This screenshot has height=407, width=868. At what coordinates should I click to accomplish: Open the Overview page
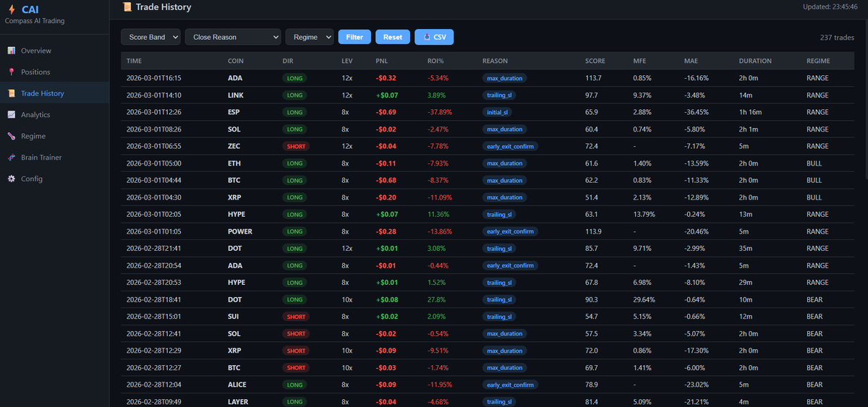click(x=54, y=51)
